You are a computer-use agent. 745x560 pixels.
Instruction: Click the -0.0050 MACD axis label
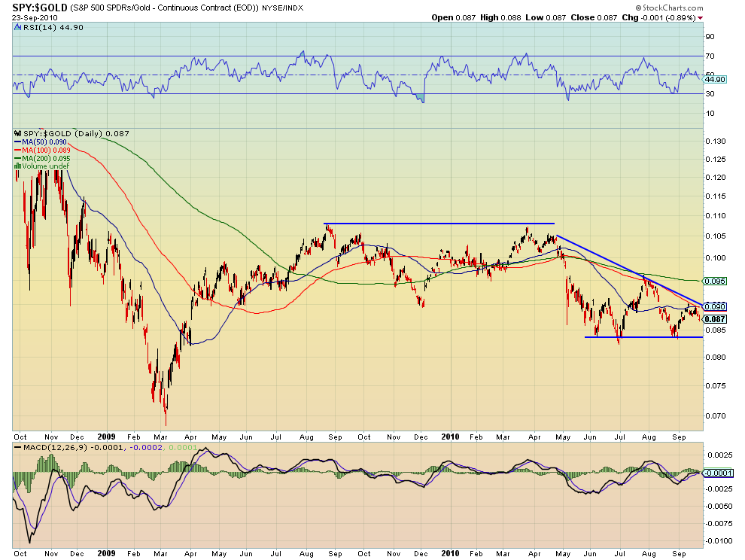coord(718,507)
